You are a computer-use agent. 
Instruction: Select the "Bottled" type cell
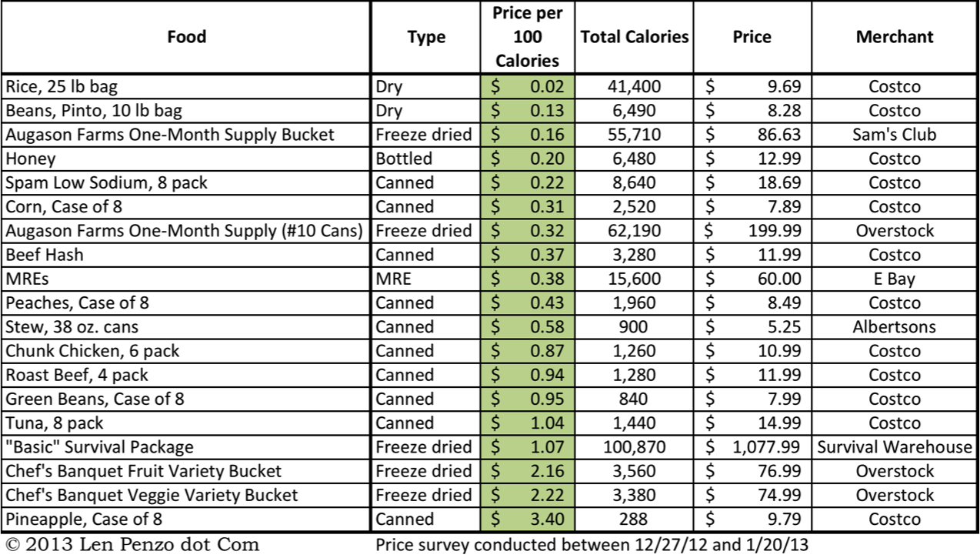404,159
